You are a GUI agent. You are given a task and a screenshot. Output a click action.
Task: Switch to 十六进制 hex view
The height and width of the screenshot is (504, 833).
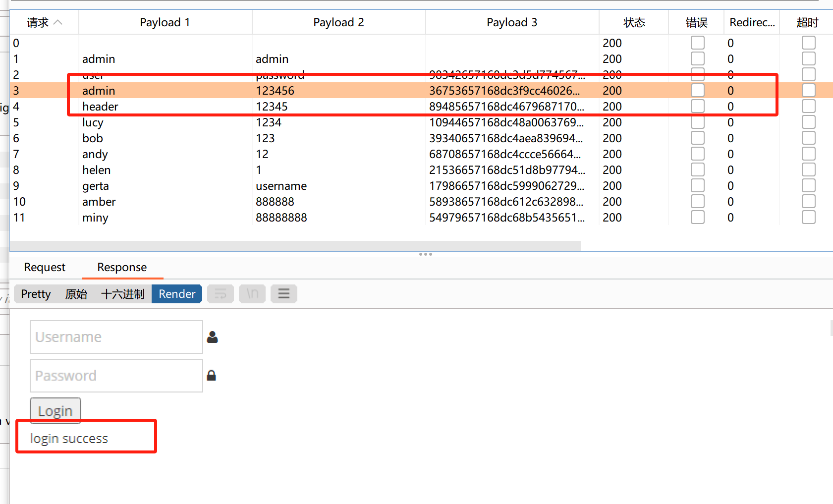(122, 294)
